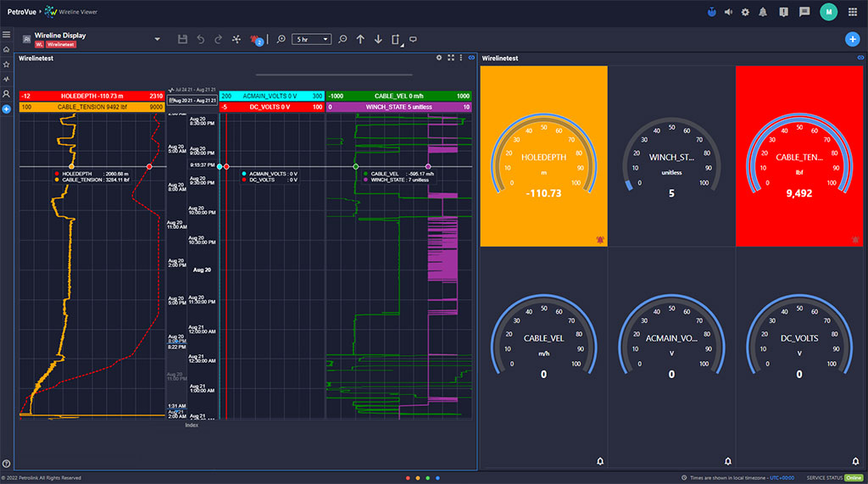Open the chat messages icon in header
Image resolution: width=868 pixels, height=484 pixels.
point(804,12)
